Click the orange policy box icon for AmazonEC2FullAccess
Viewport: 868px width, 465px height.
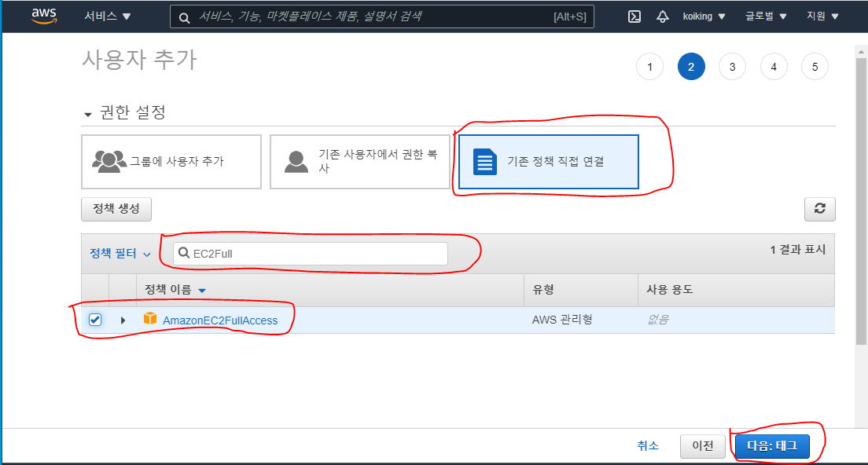[150, 318]
